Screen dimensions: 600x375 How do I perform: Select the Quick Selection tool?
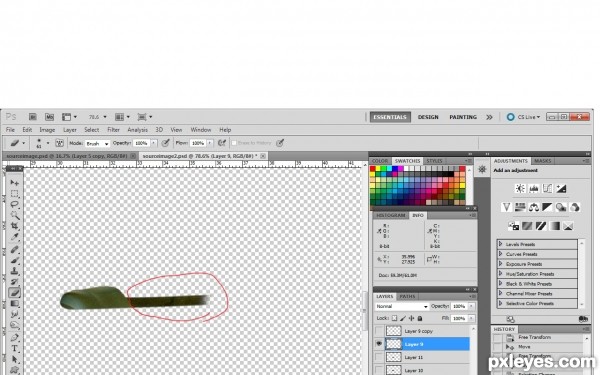point(15,215)
